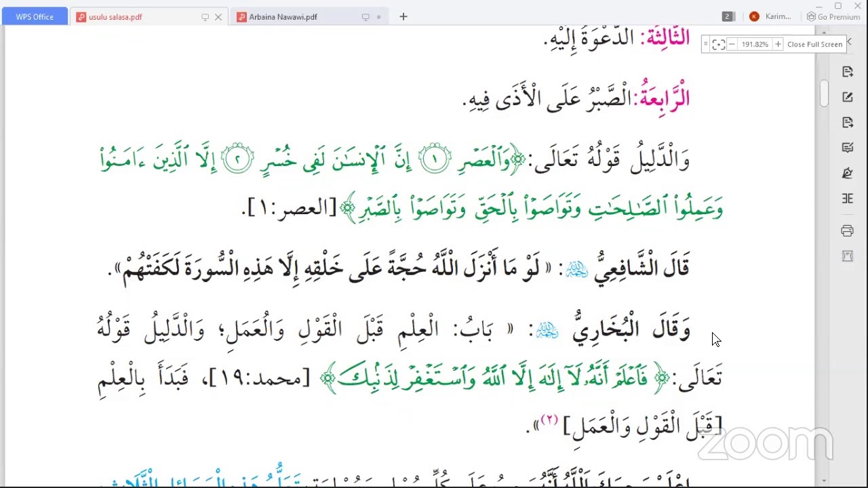Image resolution: width=868 pixels, height=488 pixels.
Task: Decrease zoom with the minus button
Action: click(x=732, y=44)
